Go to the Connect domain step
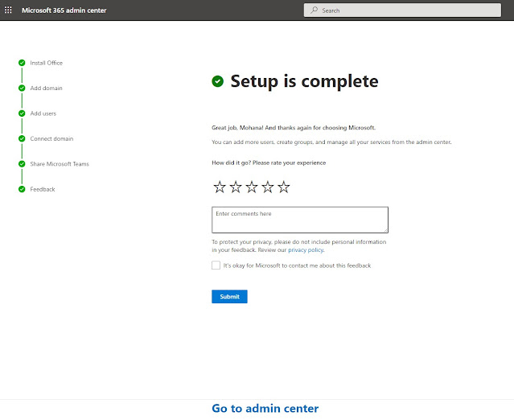514x420 pixels. tap(51, 138)
